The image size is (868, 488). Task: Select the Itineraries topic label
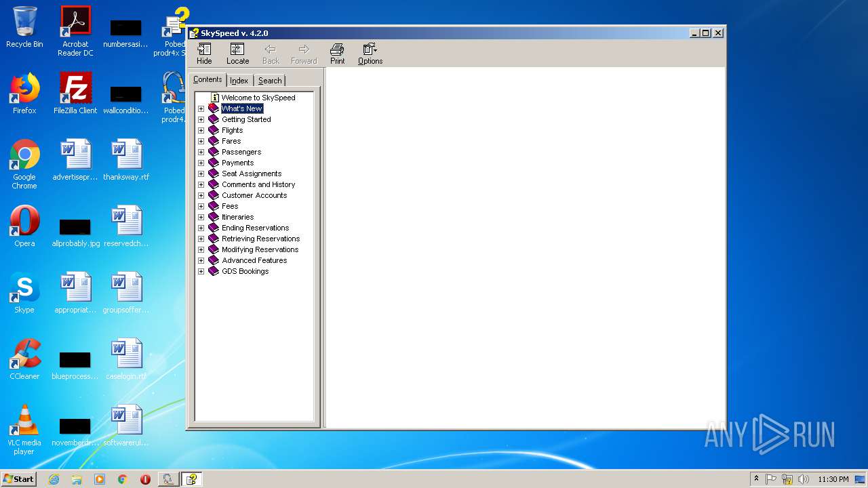point(237,217)
